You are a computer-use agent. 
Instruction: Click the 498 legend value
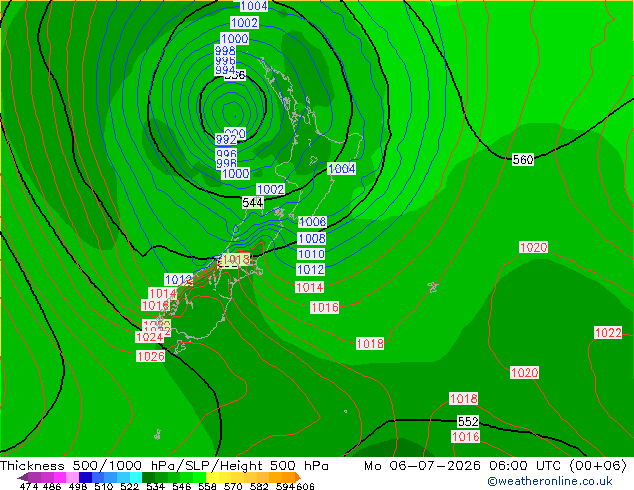click(78, 486)
